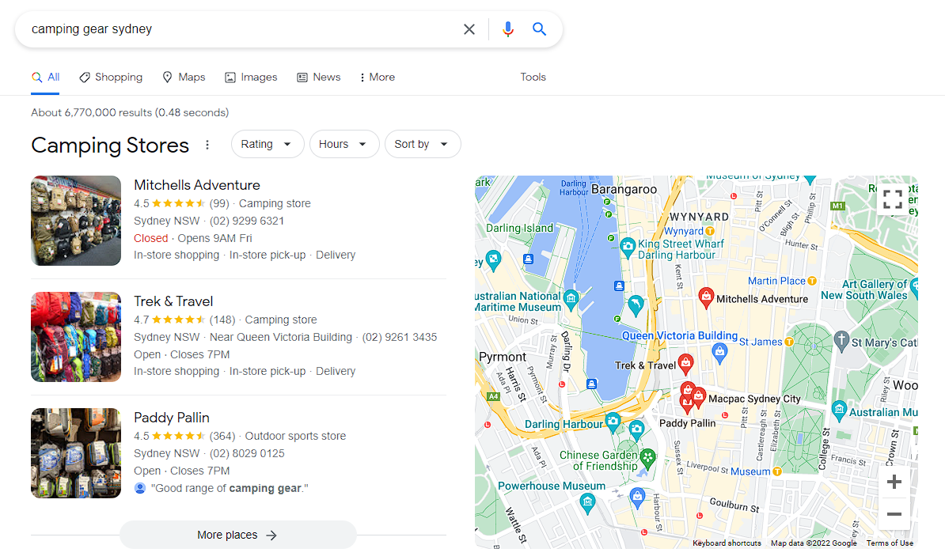This screenshot has height=560, width=945.
Task: Open the Rating filter dropdown
Action: click(268, 144)
